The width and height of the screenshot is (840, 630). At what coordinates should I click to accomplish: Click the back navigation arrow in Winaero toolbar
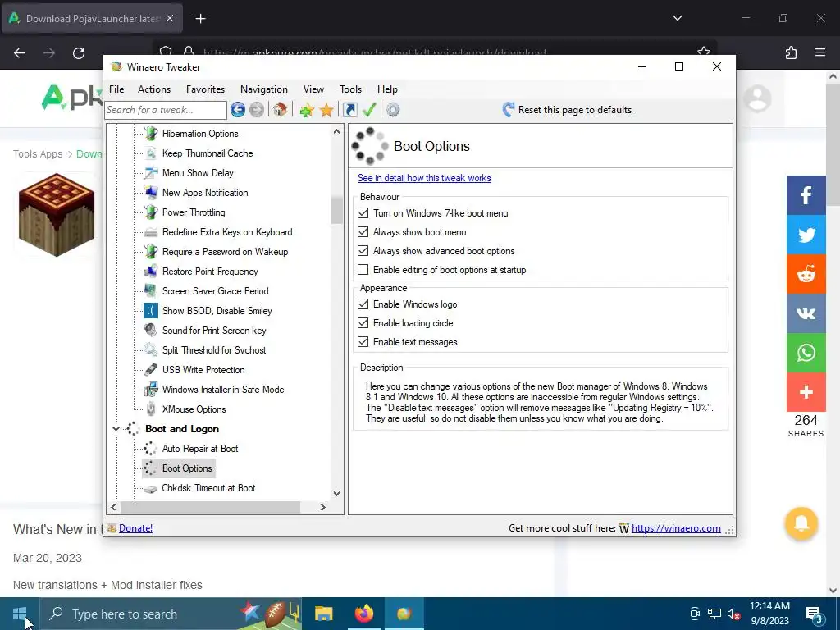pos(238,110)
